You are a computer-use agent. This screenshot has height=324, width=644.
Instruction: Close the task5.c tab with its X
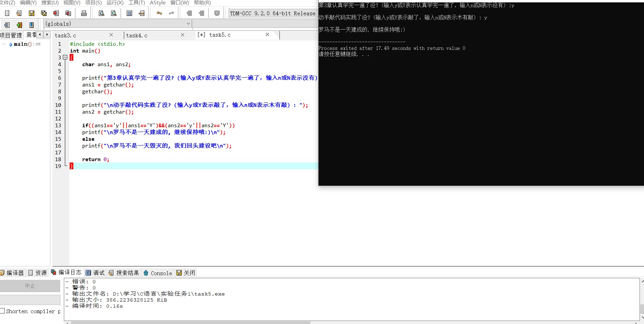tap(267, 35)
